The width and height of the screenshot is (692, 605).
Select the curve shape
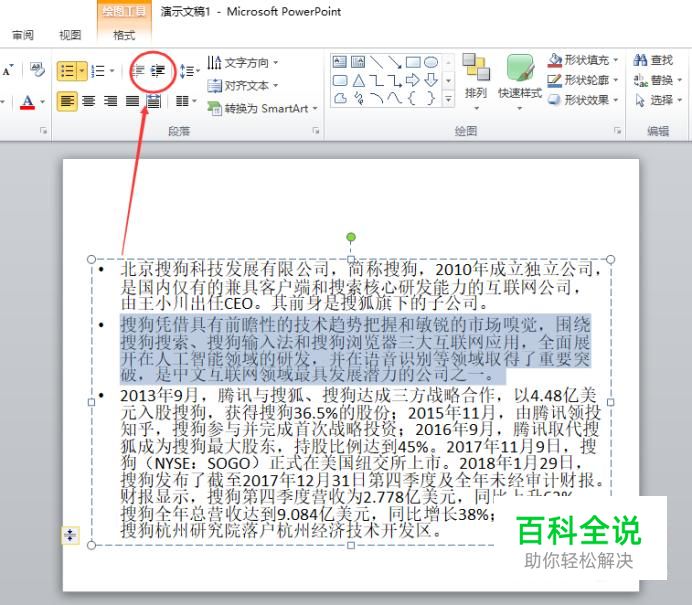tap(395, 98)
